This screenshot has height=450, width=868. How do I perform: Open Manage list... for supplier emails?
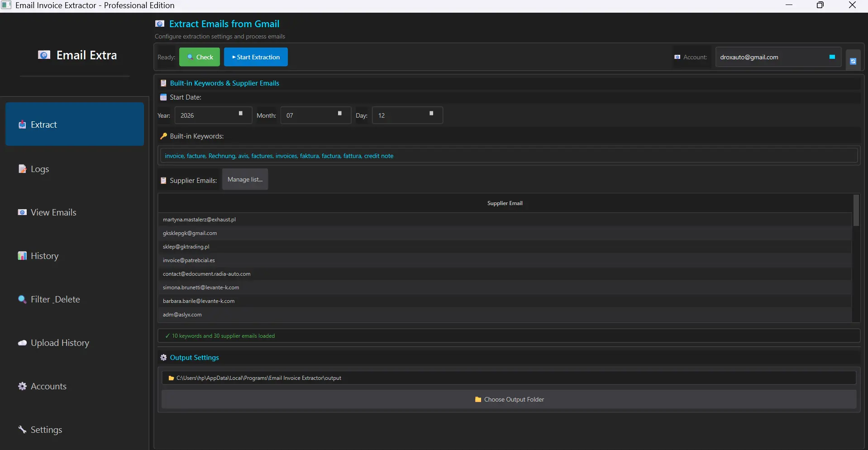245,179
